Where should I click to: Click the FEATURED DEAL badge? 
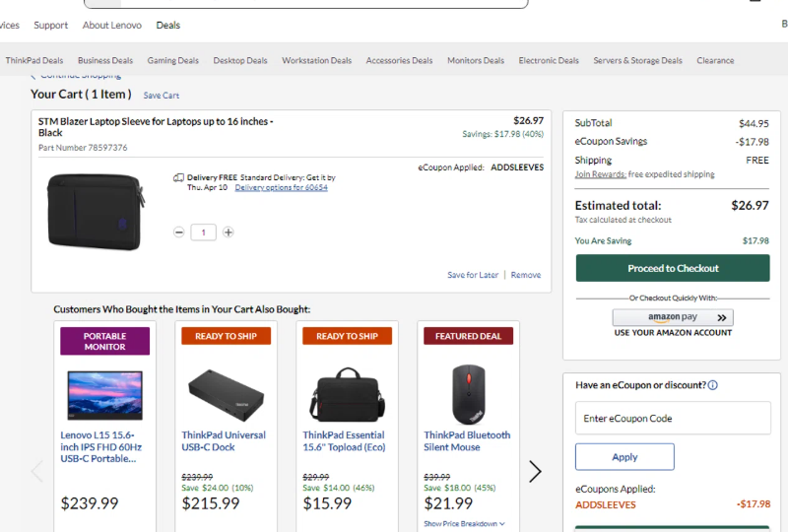click(469, 336)
